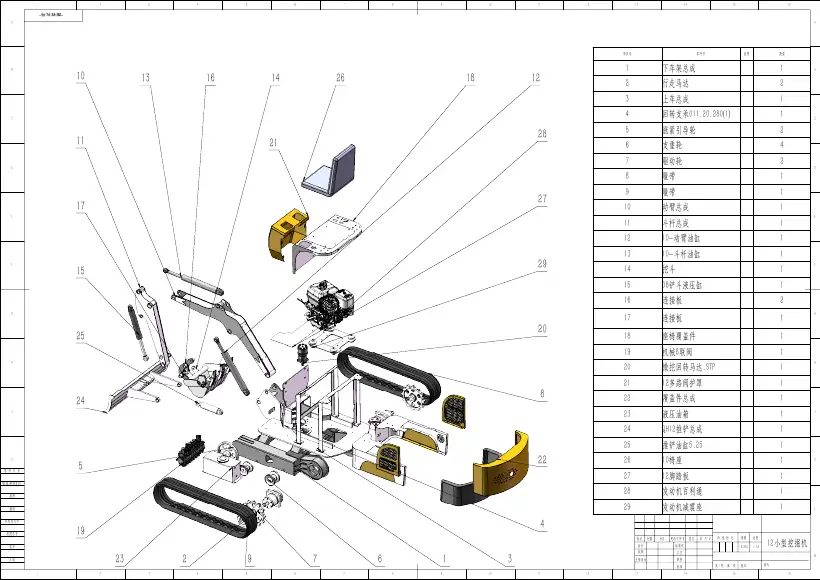The width and height of the screenshot is (820, 580).
Task: Select balloon label 9 below the lower track
Action: coord(249,559)
